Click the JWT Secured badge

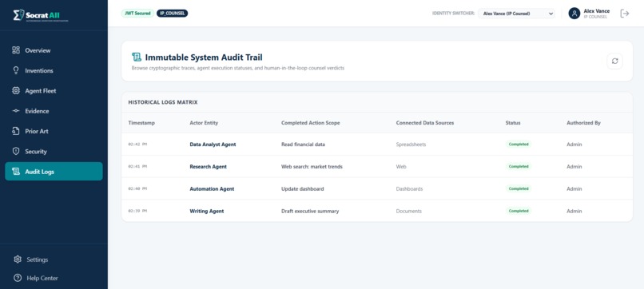[137, 13]
